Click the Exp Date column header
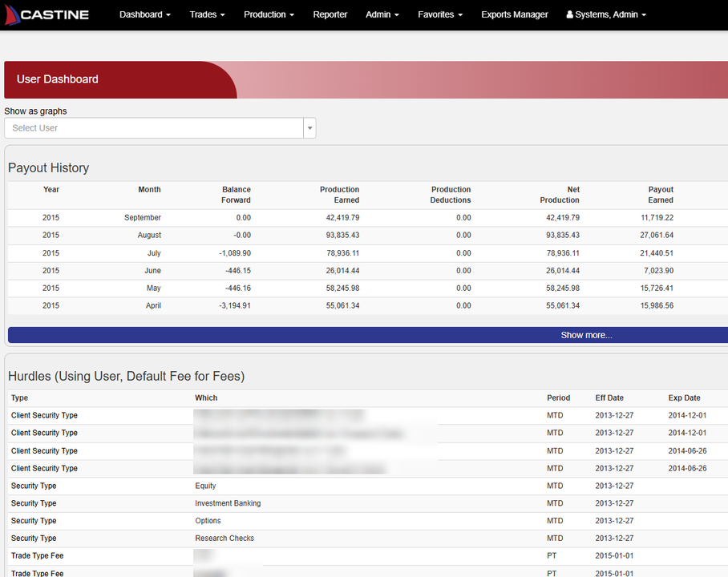 pos(684,397)
